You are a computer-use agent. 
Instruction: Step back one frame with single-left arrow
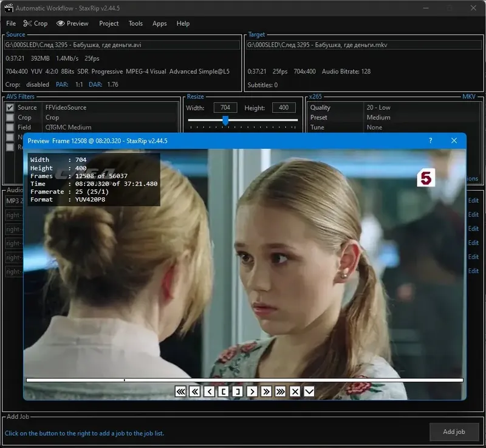click(210, 392)
